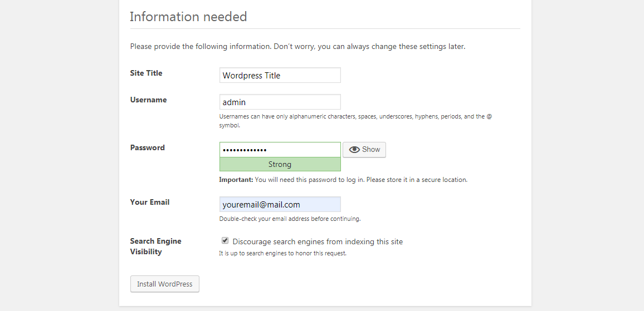Click the 'Usernames can have only alphanumeric' hint
The height and width of the screenshot is (311, 644).
(x=355, y=121)
